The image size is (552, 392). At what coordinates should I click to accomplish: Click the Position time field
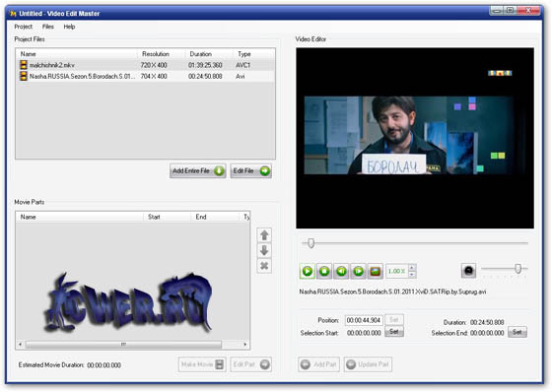(364, 320)
